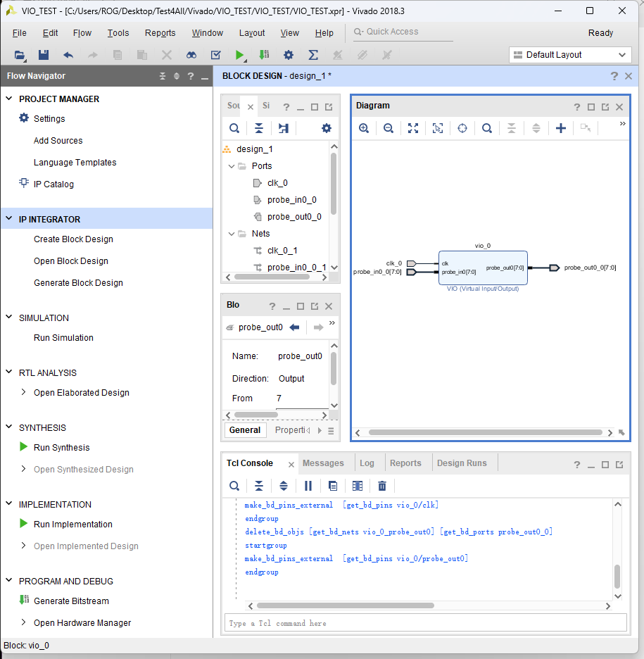
Task: Click the Auto-Fit Selection crosshair icon
Action: point(462,128)
